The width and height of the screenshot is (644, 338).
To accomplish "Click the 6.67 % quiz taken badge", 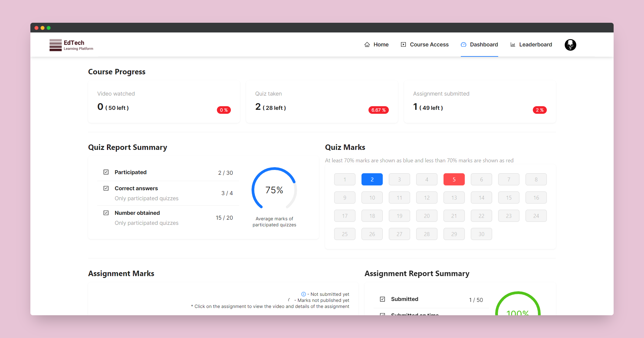I will coord(378,110).
